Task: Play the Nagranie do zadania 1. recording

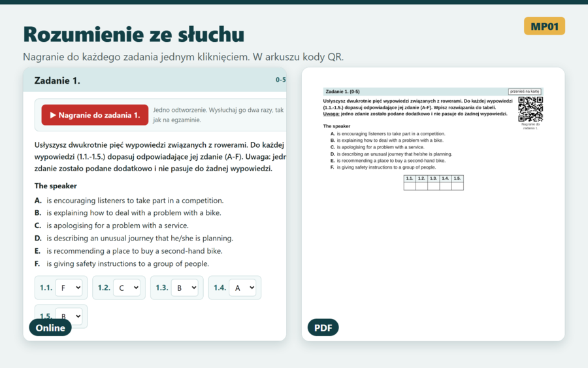Action: tap(95, 115)
